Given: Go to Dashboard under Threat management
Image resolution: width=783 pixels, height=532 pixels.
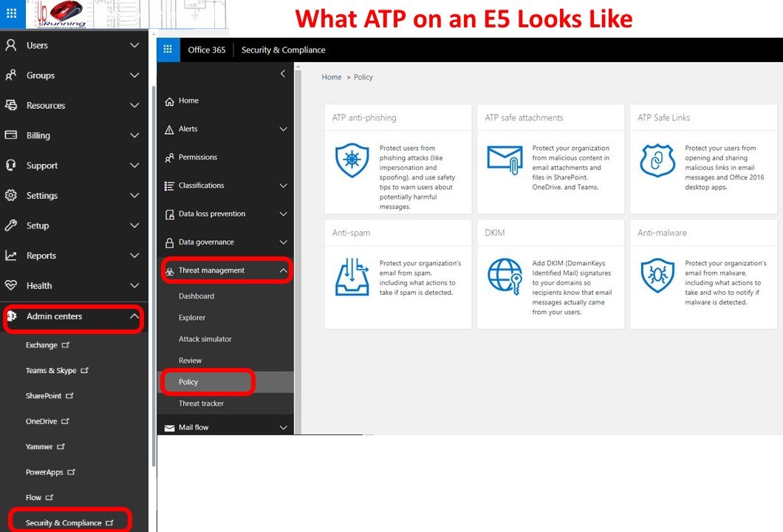Looking at the screenshot, I should click(196, 296).
